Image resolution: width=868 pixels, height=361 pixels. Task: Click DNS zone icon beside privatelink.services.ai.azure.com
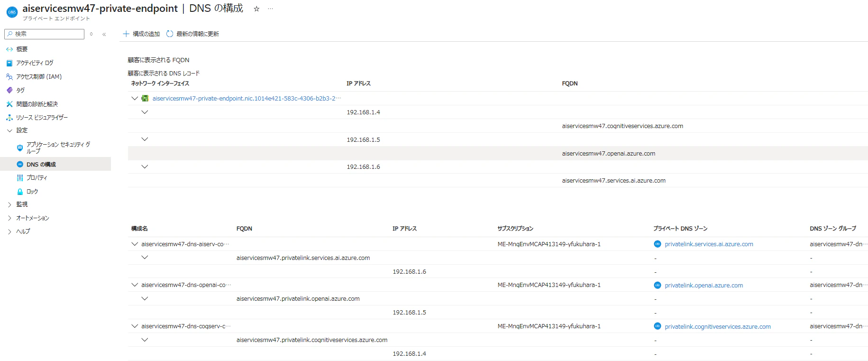pos(658,244)
